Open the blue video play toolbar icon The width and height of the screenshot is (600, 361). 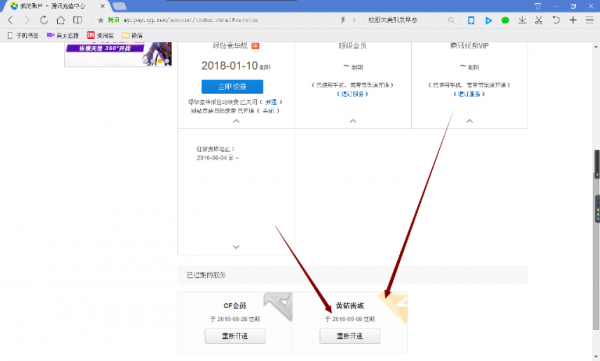click(x=488, y=20)
